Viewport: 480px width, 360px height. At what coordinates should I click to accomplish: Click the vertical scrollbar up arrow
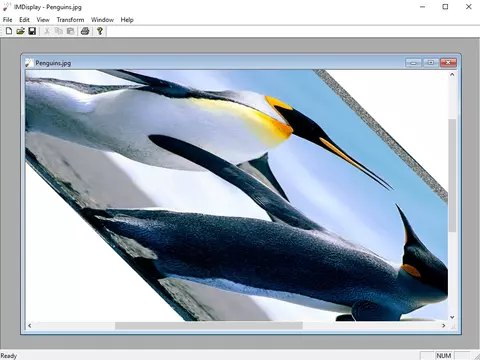pyautogui.click(x=452, y=75)
